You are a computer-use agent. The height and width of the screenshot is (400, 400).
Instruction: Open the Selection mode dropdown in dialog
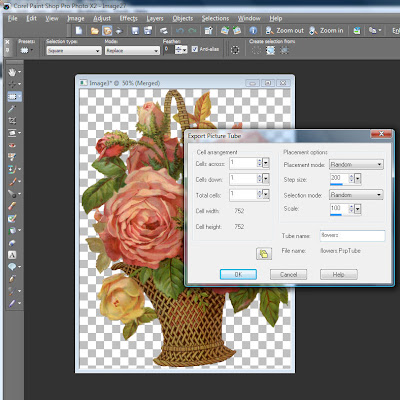[x=356, y=195]
